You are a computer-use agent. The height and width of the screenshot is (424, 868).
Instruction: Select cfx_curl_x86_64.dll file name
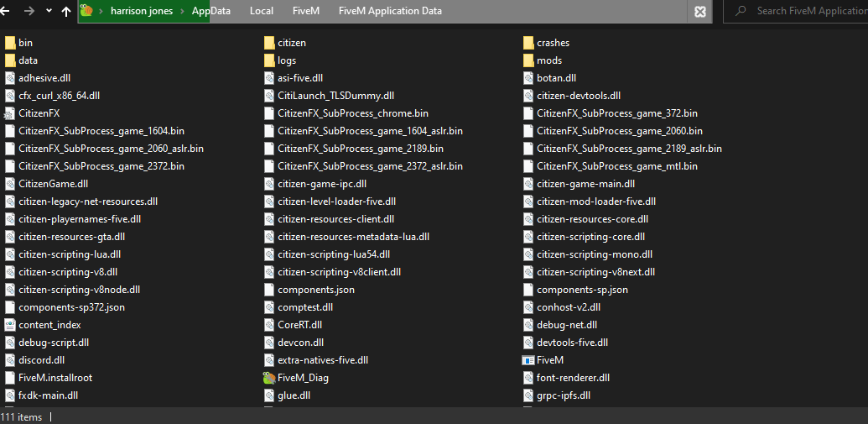[x=60, y=96]
